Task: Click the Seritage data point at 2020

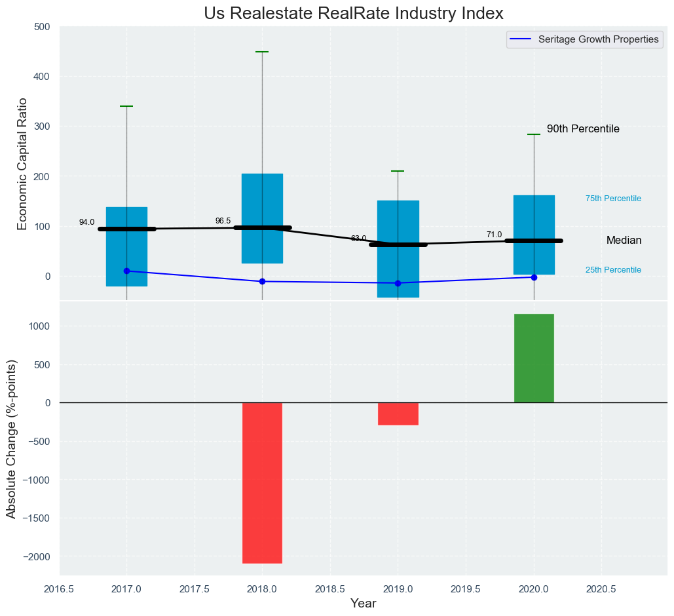Action: tap(534, 277)
